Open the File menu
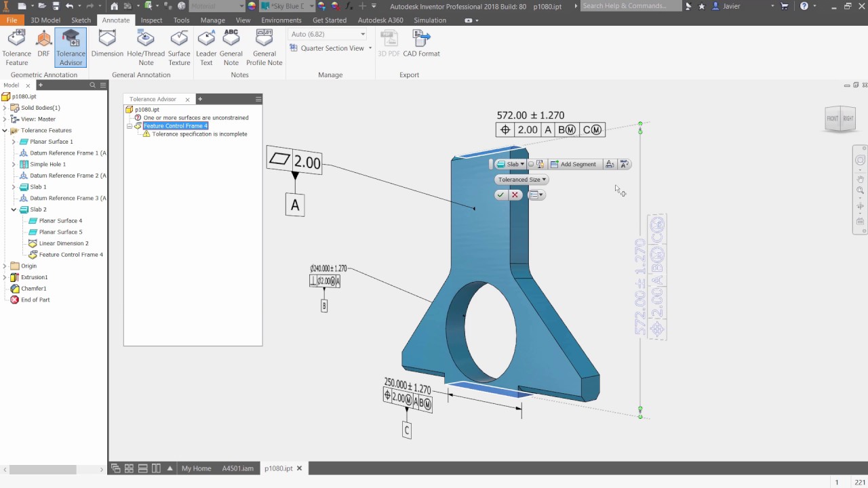Image resolution: width=868 pixels, height=488 pixels. tap(12, 20)
